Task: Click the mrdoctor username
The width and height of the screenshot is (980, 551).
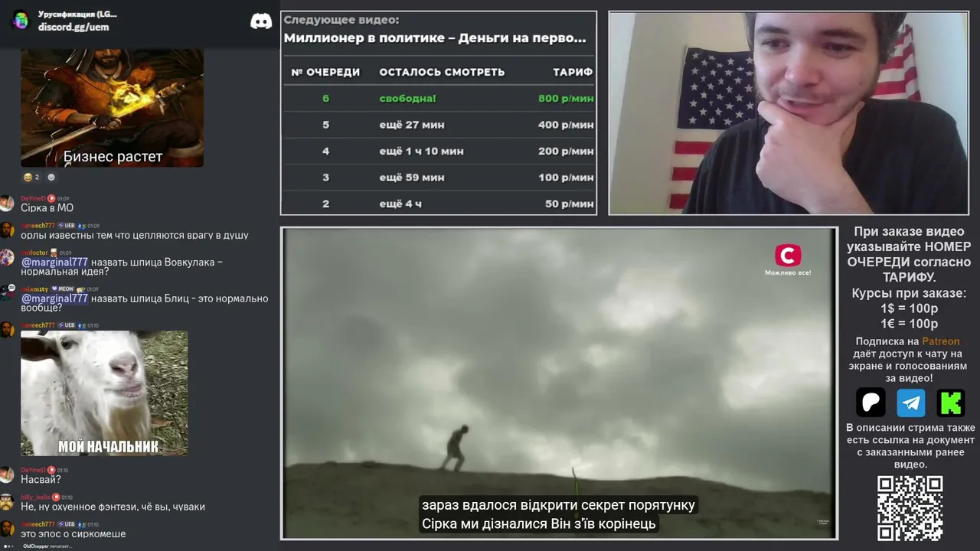Action: (x=34, y=253)
